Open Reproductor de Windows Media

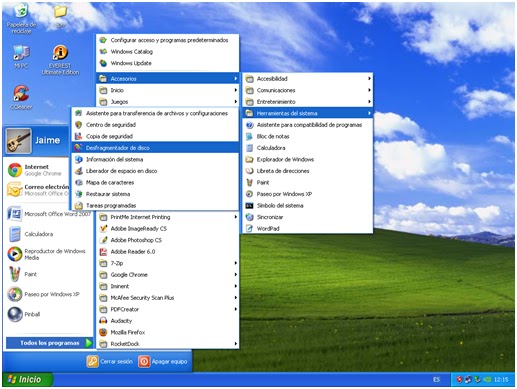click(x=47, y=254)
